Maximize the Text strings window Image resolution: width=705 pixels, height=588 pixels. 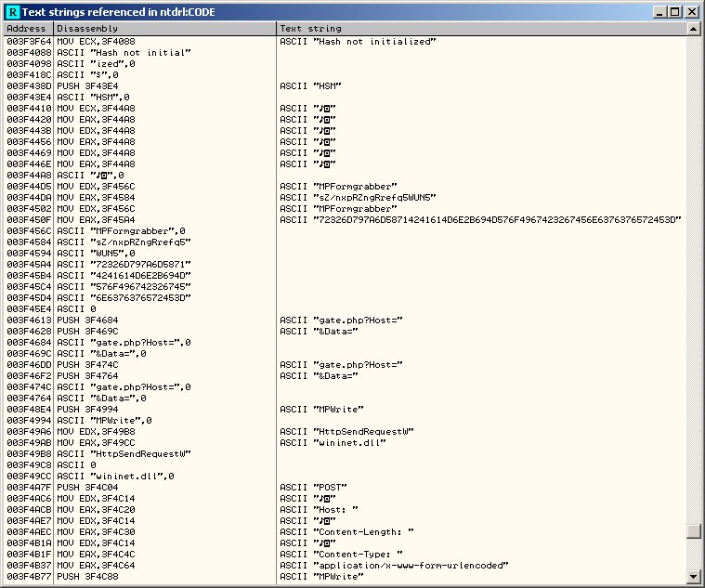pyautogui.click(x=675, y=12)
